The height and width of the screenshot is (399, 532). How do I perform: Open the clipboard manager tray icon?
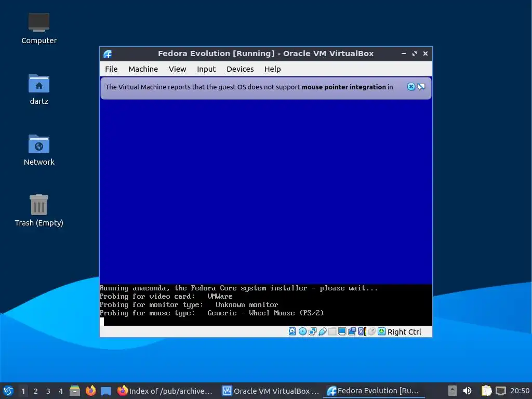tap(486, 391)
